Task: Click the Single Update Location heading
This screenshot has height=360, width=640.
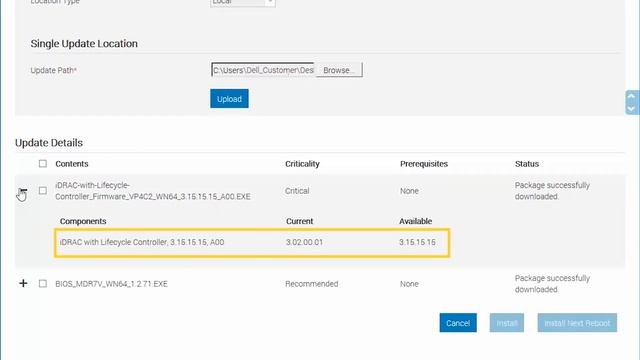Action: (84, 43)
